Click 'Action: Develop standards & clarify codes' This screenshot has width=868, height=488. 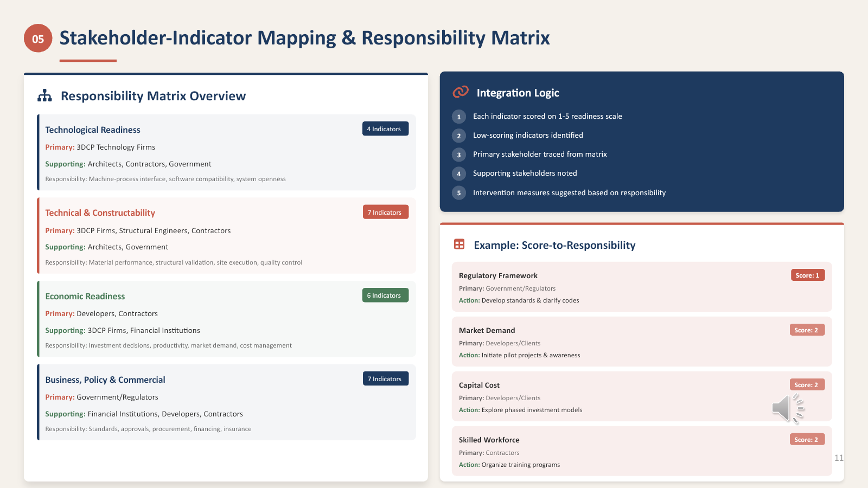click(519, 300)
